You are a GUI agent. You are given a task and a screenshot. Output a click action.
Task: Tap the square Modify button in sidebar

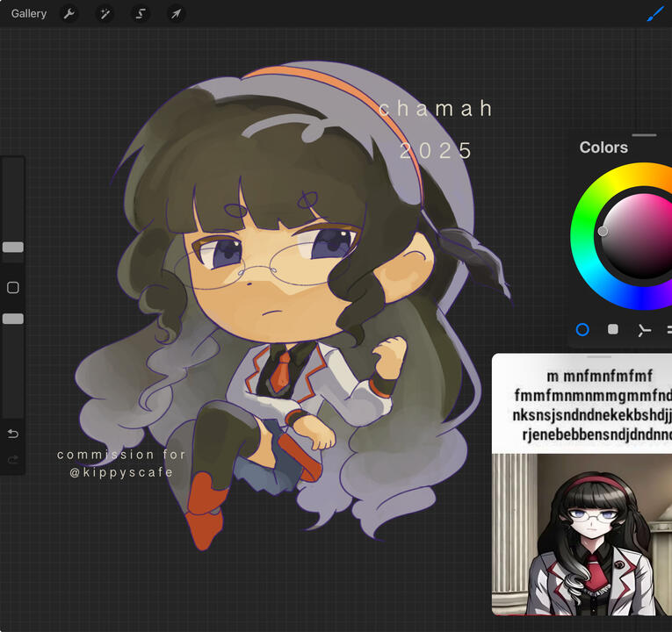coord(13,287)
